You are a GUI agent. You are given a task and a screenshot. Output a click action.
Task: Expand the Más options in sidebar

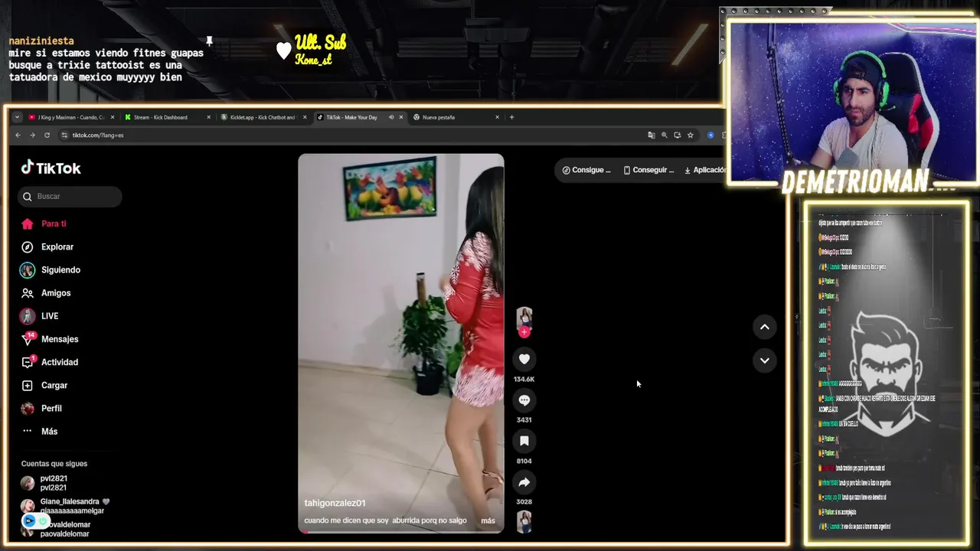[x=49, y=431]
